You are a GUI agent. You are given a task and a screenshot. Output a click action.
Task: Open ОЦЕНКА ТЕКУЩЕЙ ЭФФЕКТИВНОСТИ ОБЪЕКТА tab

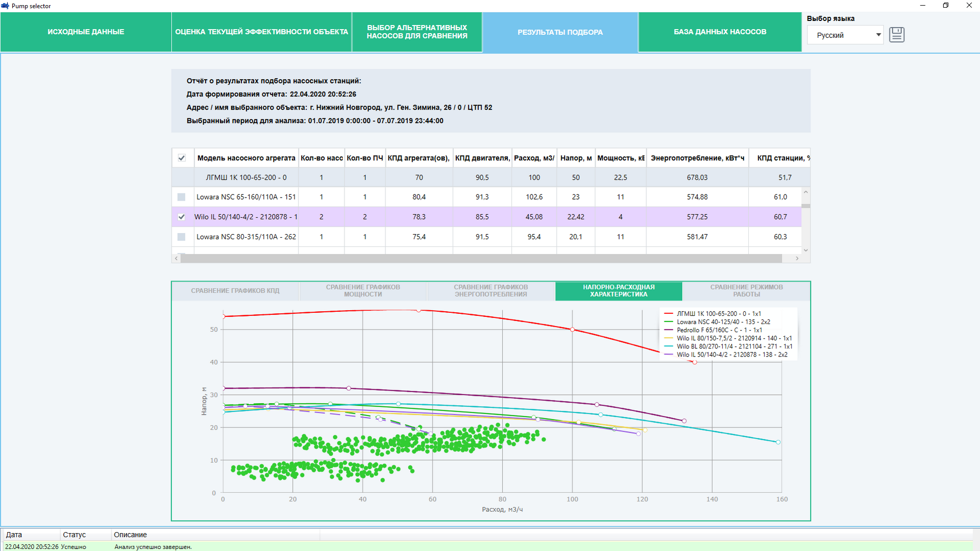point(261,32)
